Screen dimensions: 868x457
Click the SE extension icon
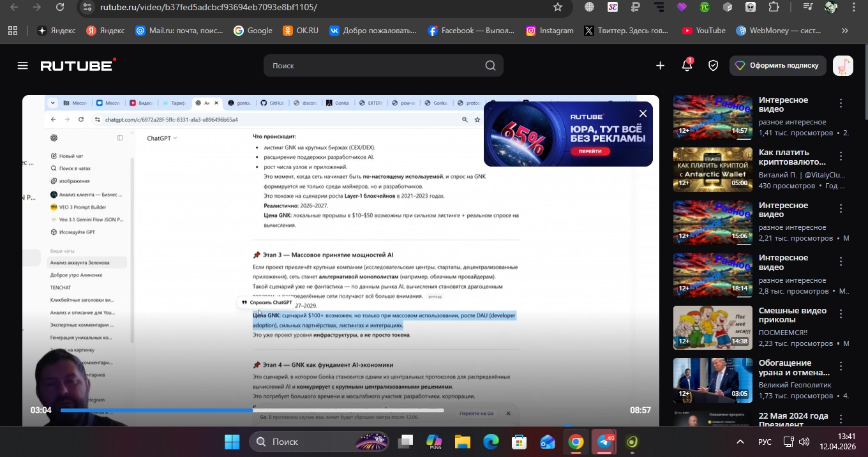point(613,7)
